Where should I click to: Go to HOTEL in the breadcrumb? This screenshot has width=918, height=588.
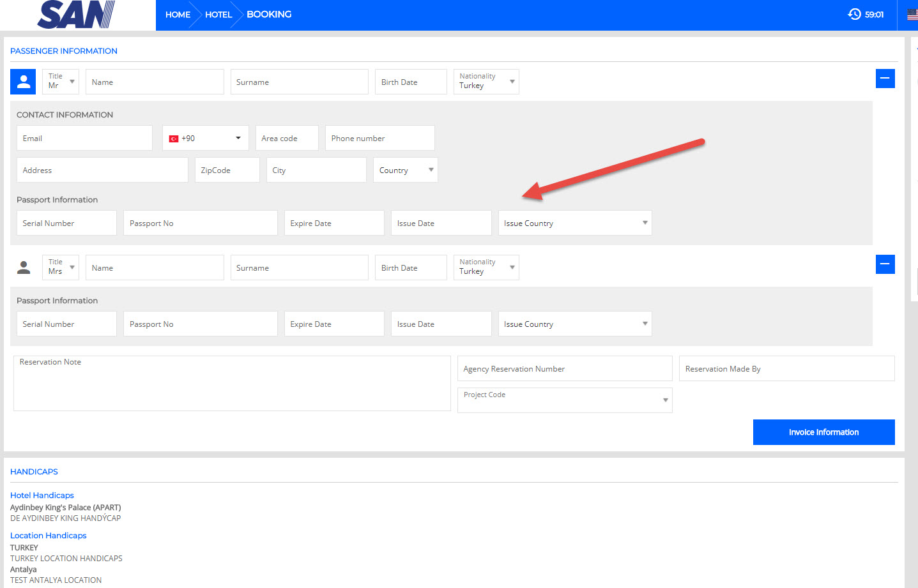click(218, 15)
